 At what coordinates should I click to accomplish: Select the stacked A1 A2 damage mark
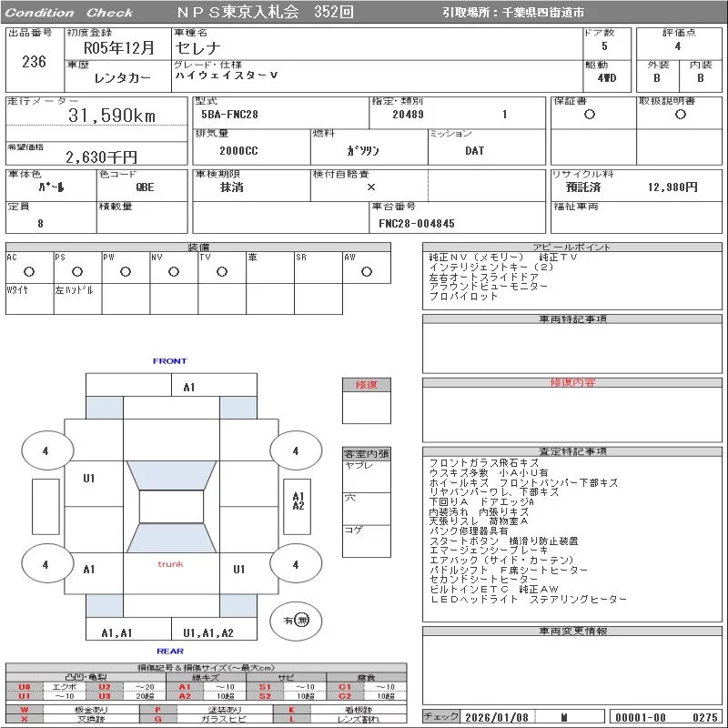coord(298,501)
